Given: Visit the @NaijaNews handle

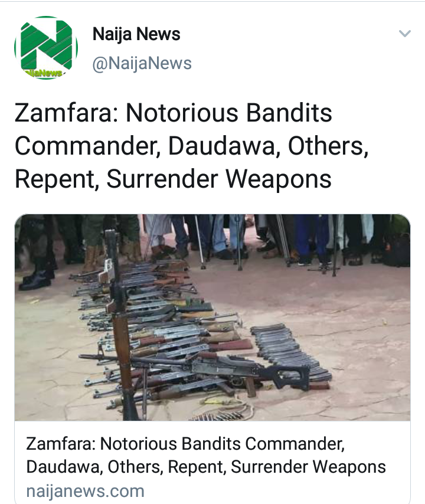Looking at the screenshot, I should click(142, 63).
